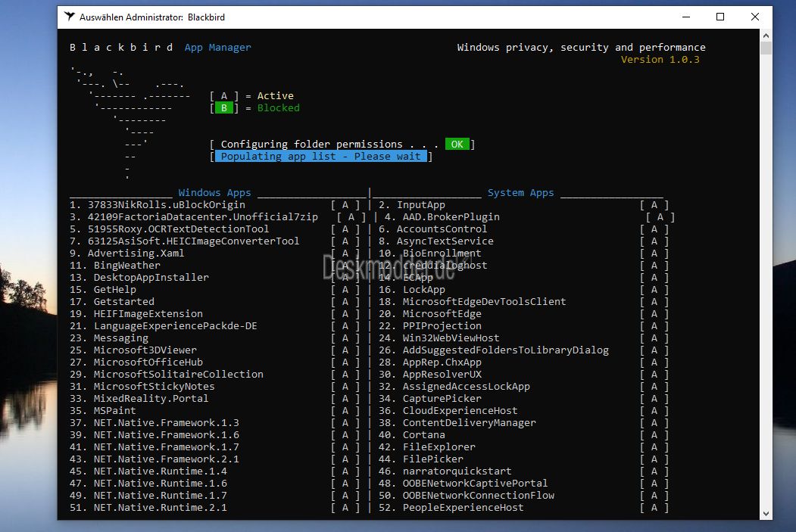Select the 'AssignedAccessLockApp' entry
The height and width of the screenshot is (532, 796).
coord(466,387)
